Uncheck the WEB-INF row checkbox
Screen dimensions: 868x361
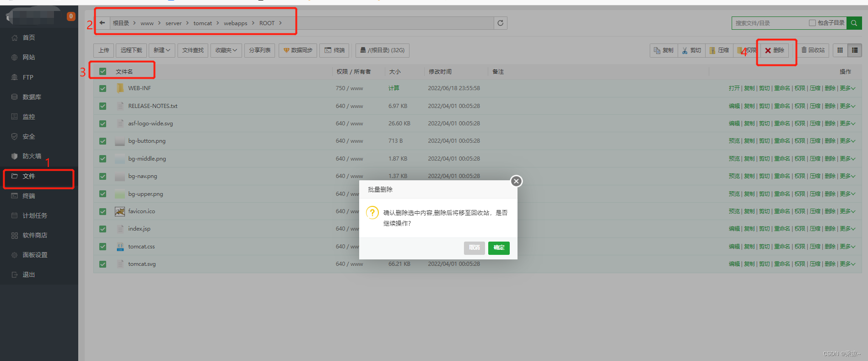tap(102, 88)
